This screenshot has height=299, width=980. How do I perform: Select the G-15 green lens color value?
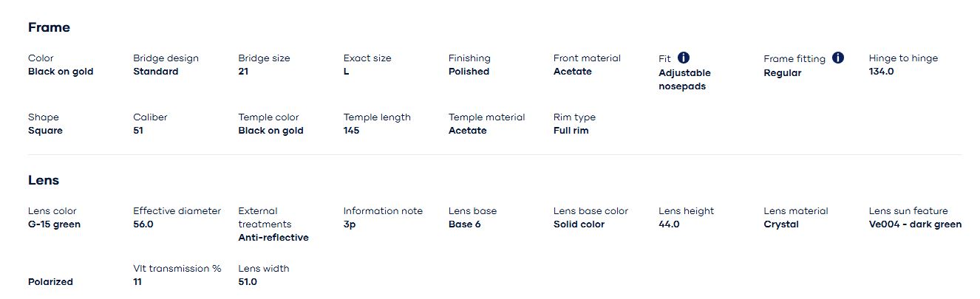click(x=54, y=224)
